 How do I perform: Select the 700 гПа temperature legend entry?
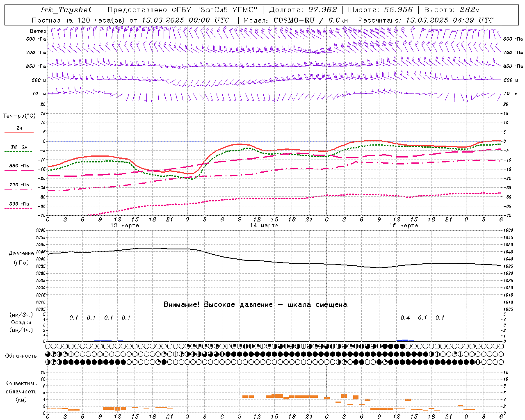click(x=19, y=185)
